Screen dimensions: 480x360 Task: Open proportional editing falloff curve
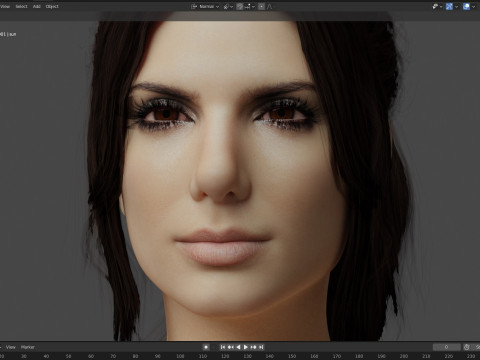pyautogui.click(x=269, y=6)
